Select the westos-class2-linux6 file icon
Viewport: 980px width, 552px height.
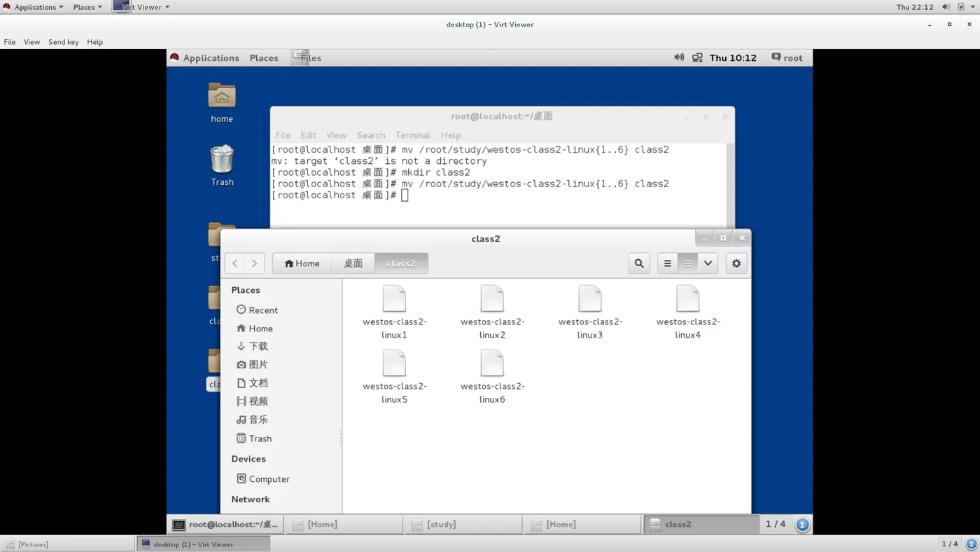click(x=492, y=364)
